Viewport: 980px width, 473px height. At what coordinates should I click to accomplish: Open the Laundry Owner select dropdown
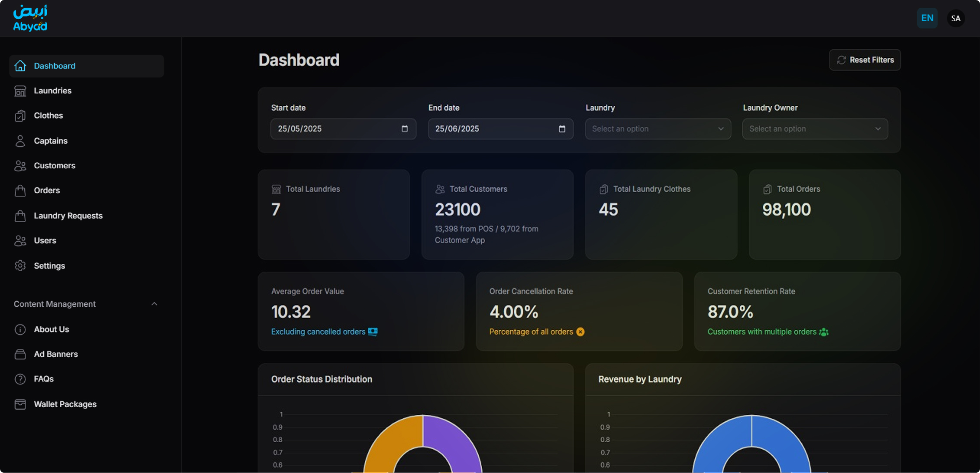815,129
